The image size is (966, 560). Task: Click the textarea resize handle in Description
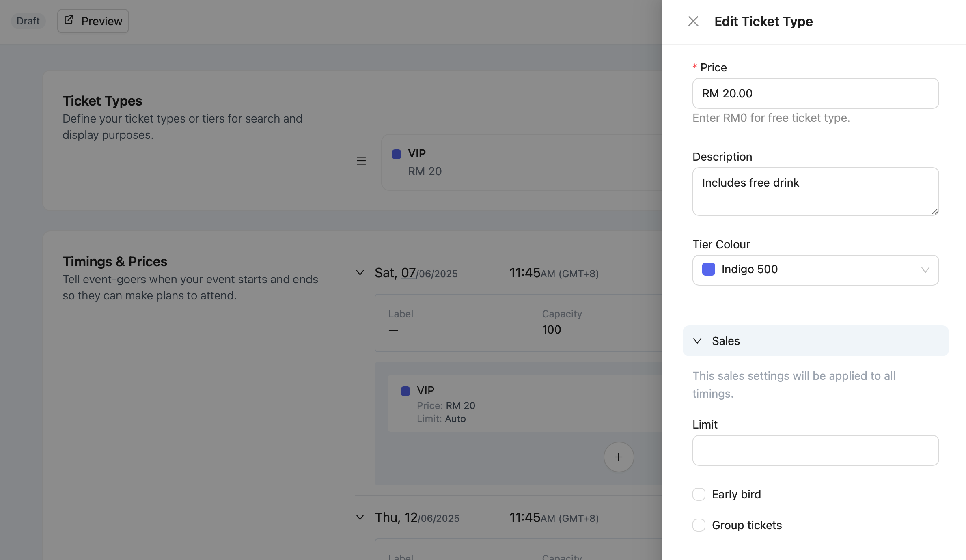(x=935, y=211)
